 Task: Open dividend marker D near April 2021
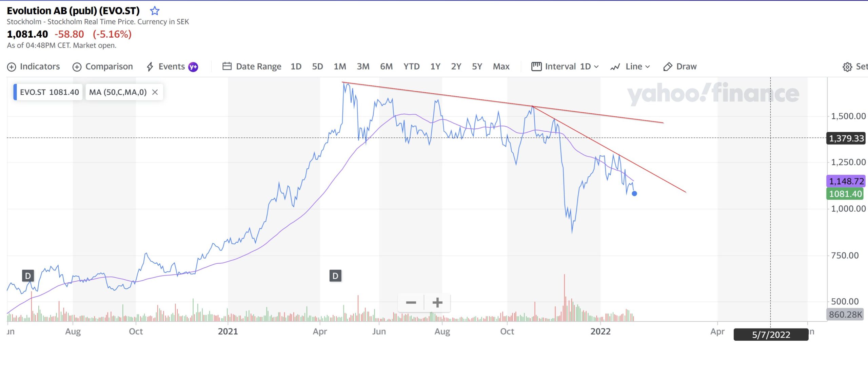pos(335,276)
